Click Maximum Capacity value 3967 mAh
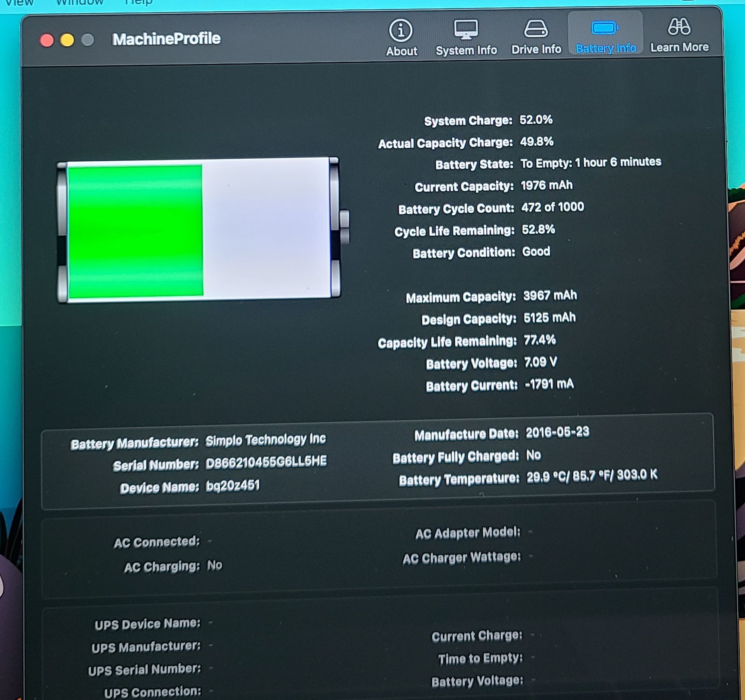 (550, 296)
